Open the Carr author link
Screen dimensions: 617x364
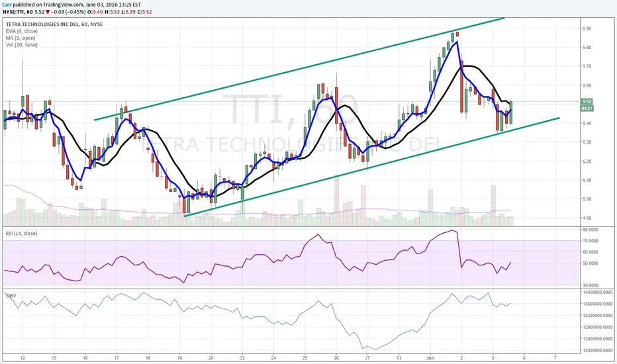pos(7,5)
